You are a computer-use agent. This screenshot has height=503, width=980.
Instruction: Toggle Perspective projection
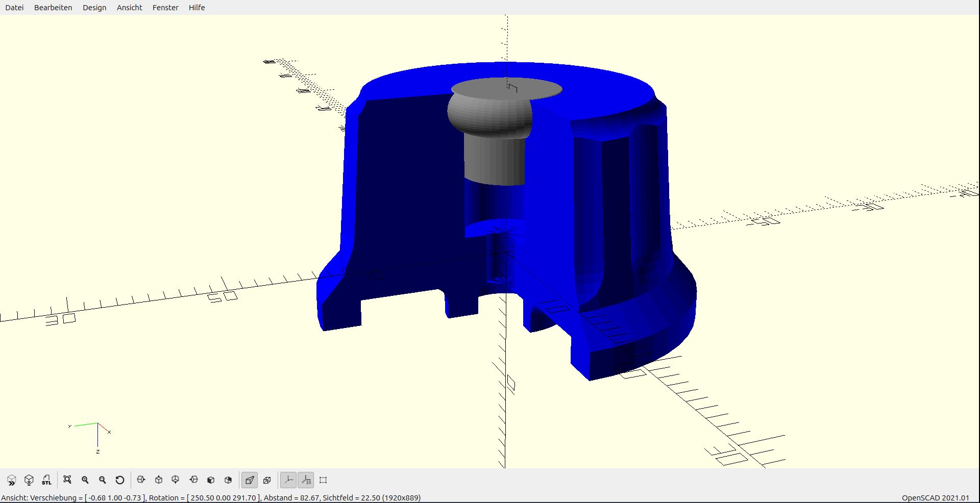[x=250, y=480]
